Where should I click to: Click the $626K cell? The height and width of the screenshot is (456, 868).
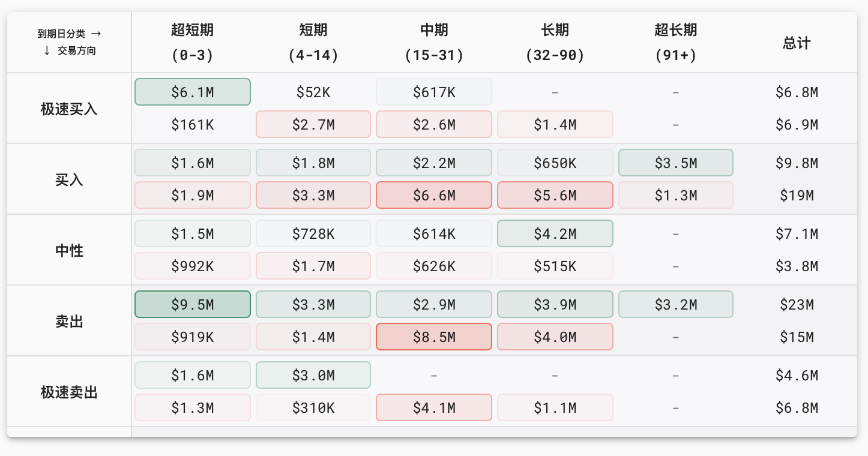point(434,266)
